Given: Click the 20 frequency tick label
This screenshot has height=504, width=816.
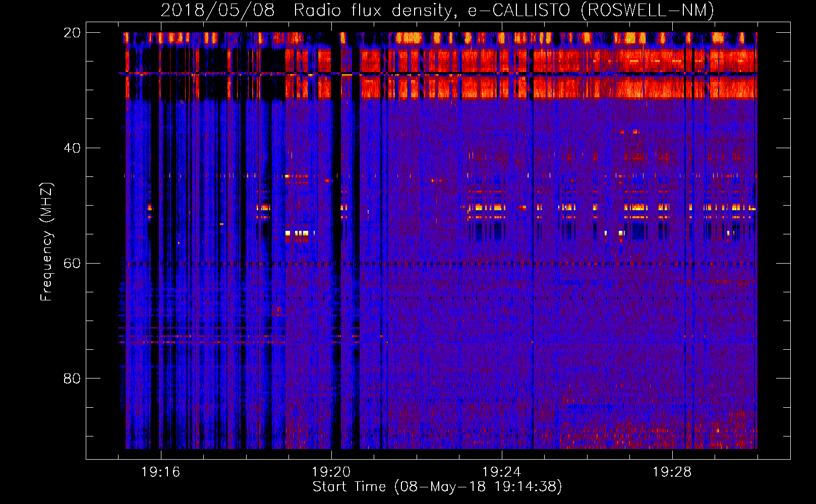Looking at the screenshot, I should pos(72,33).
